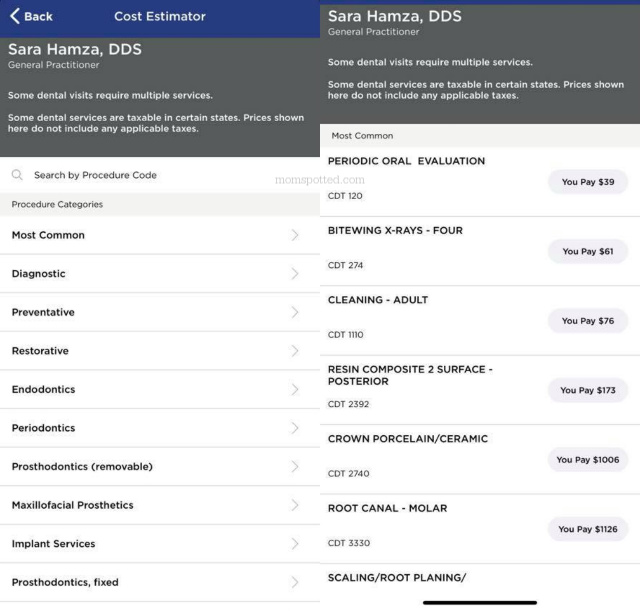
Task: Tap the You Pay $61 button
Action: (x=588, y=251)
